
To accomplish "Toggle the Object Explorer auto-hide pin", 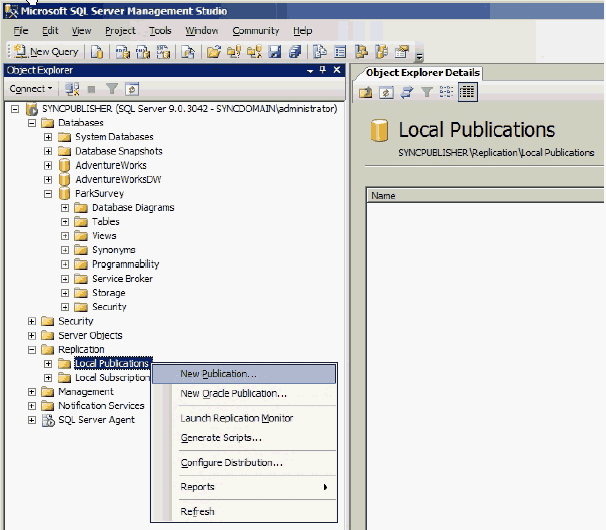I will click(323, 70).
